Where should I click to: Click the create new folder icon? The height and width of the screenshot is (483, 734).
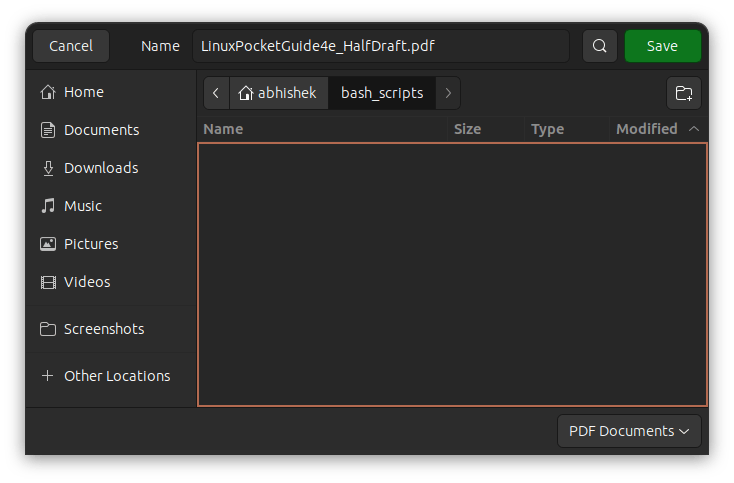click(x=684, y=93)
